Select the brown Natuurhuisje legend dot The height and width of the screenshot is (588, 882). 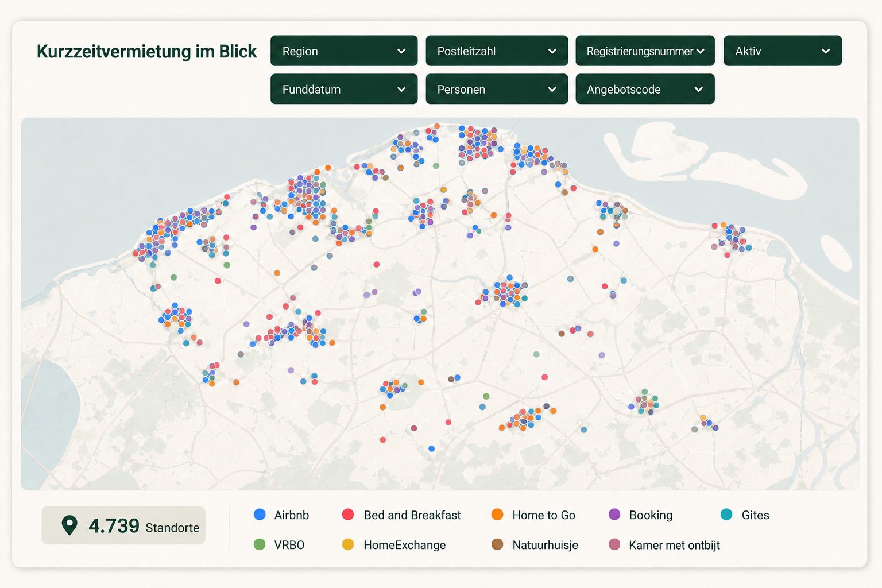click(497, 544)
